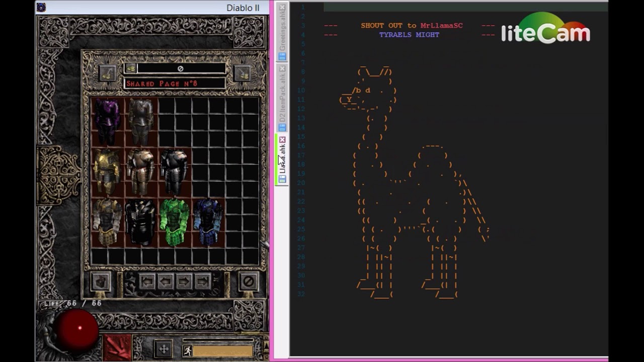Image resolution: width=644 pixels, height=362 pixels.
Task: Close the Llama.ahk tab
Action: [x=282, y=140]
